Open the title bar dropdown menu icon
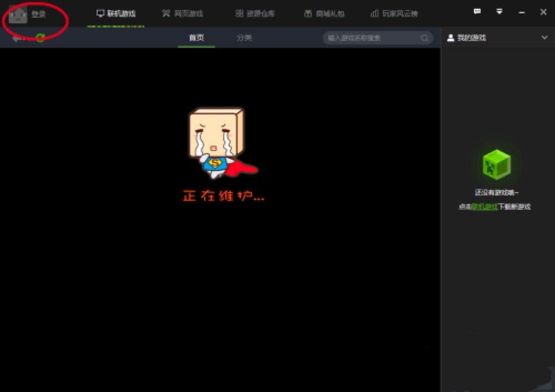 pos(500,12)
